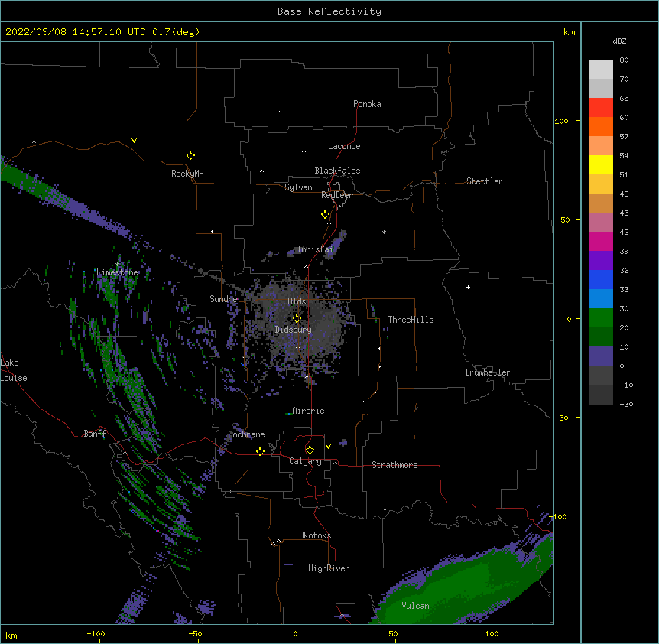The image size is (659, 644).
Task: Click the Cochrane town label
Action: (x=246, y=434)
